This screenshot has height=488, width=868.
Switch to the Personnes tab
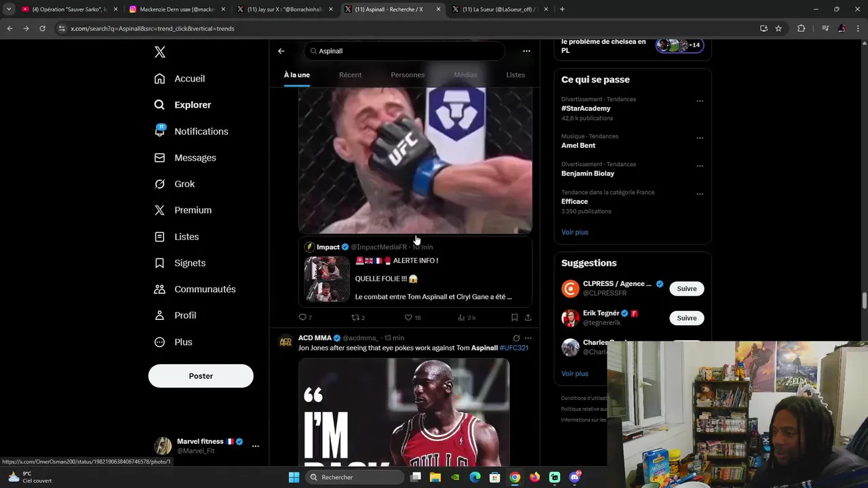tap(408, 75)
